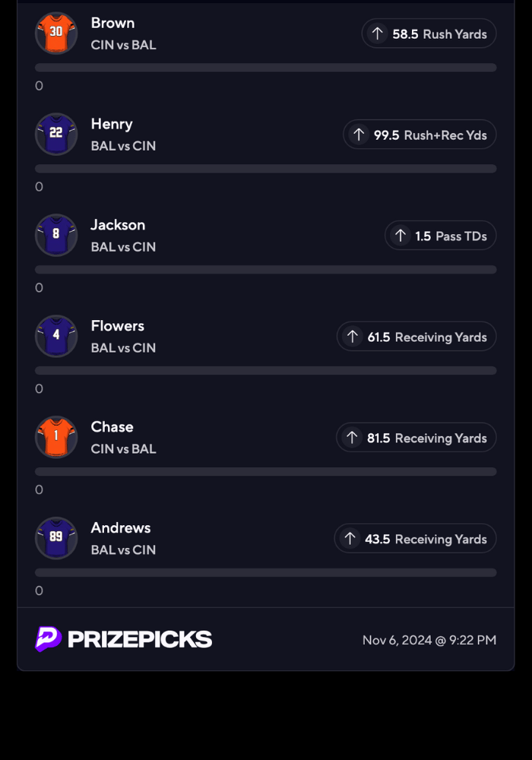This screenshot has width=532, height=760.
Task: Click the up arrow beside 99.5 Rush+Rec Yds
Action: pos(359,135)
